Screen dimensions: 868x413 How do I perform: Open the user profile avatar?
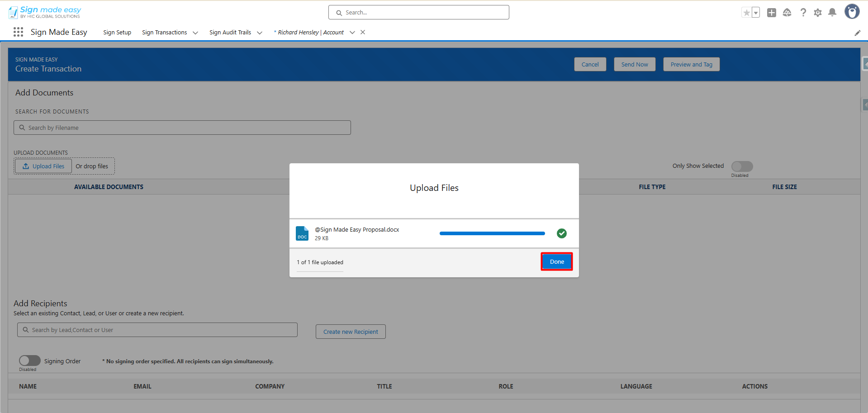(x=852, y=12)
